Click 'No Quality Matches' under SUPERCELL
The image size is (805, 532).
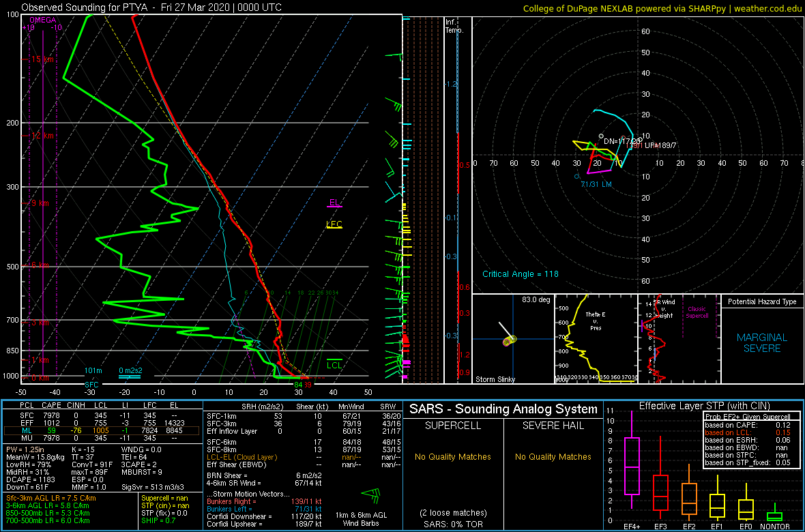tap(454, 456)
